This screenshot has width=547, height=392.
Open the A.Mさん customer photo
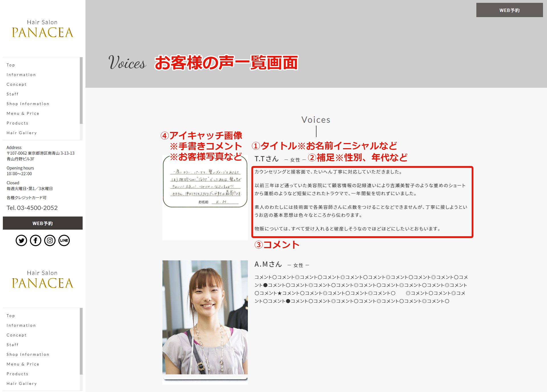click(205, 317)
